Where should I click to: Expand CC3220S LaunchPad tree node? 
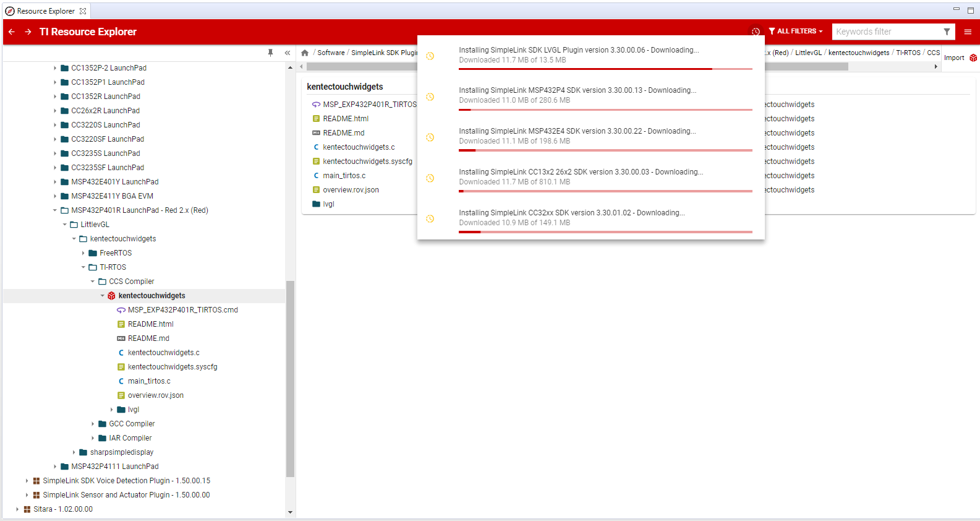click(x=55, y=125)
